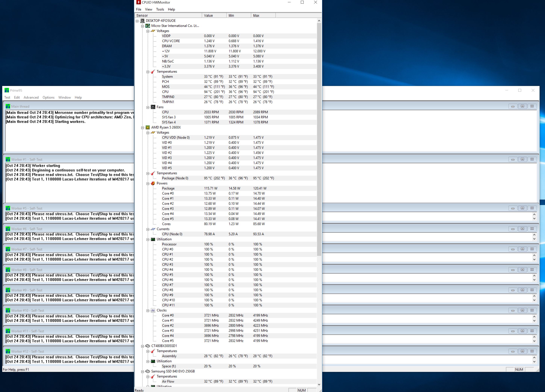Collapse the motherboard Voltages tree node

pos(148,31)
